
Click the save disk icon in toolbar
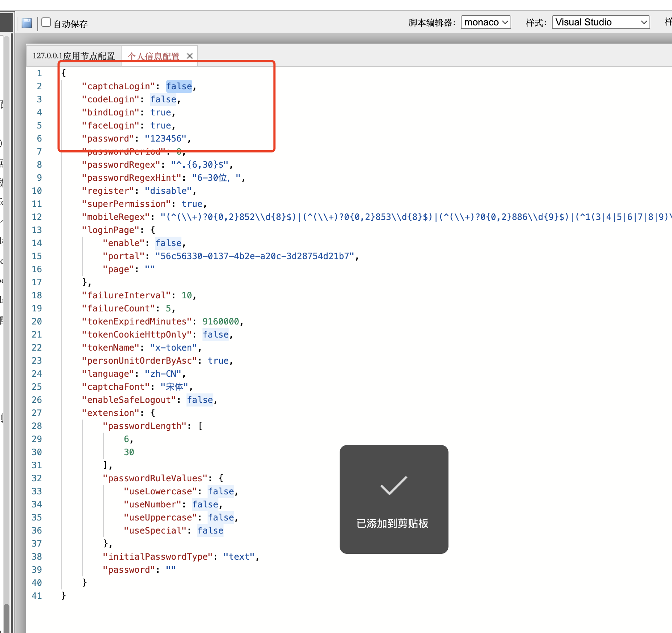click(x=27, y=23)
